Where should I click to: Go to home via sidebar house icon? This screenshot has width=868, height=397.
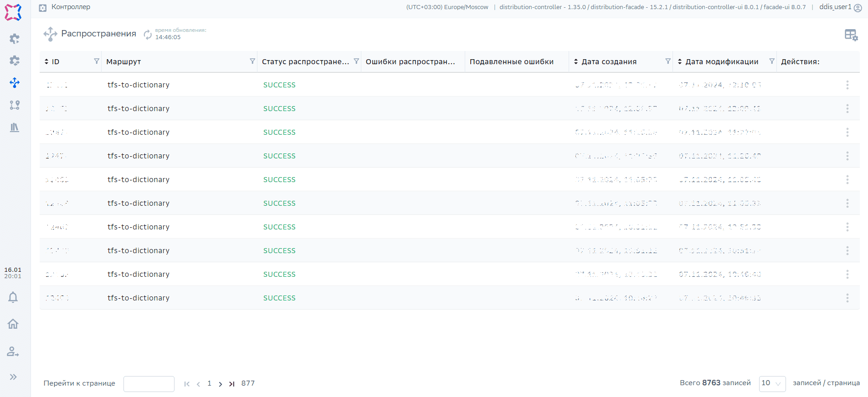13,324
